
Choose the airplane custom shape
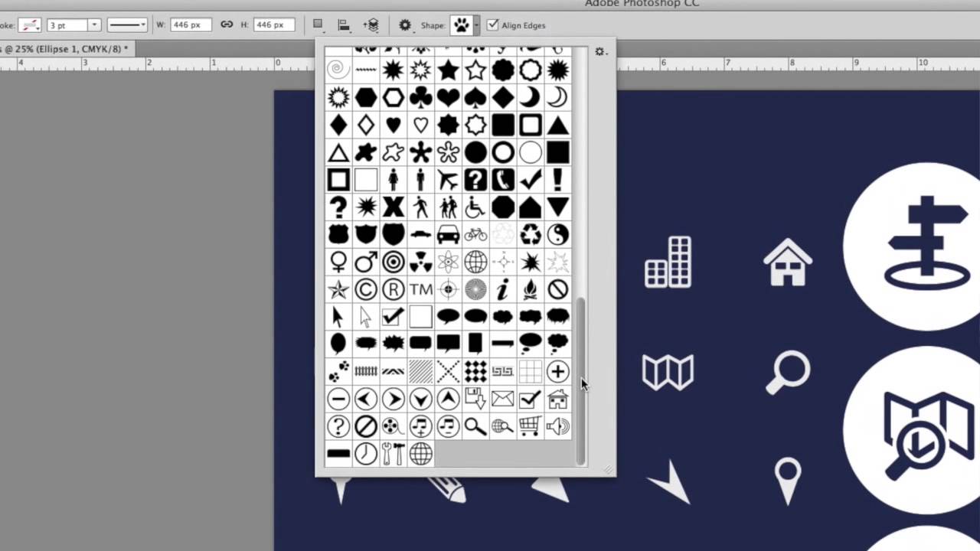pyautogui.click(x=449, y=180)
